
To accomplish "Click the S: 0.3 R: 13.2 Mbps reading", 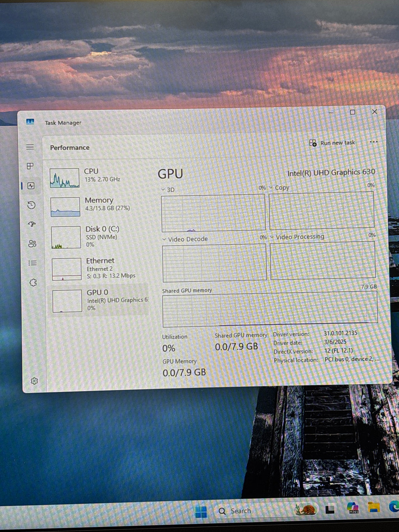I will (x=111, y=276).
